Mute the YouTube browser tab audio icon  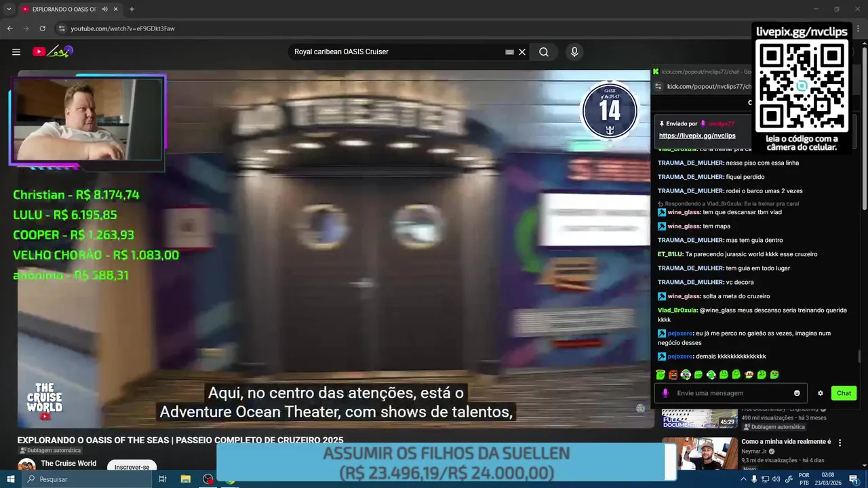coord(104,9)
